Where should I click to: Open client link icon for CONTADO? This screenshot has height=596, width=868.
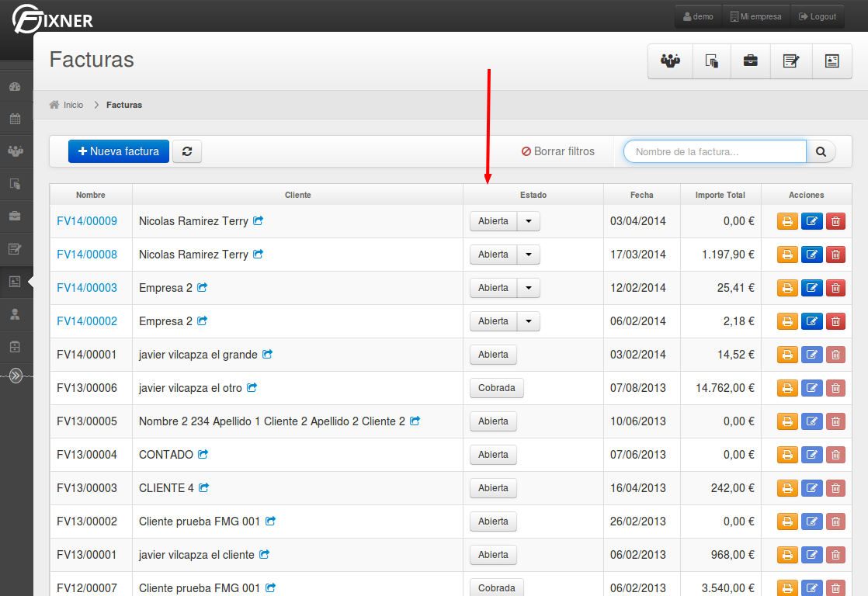(203, 454)
